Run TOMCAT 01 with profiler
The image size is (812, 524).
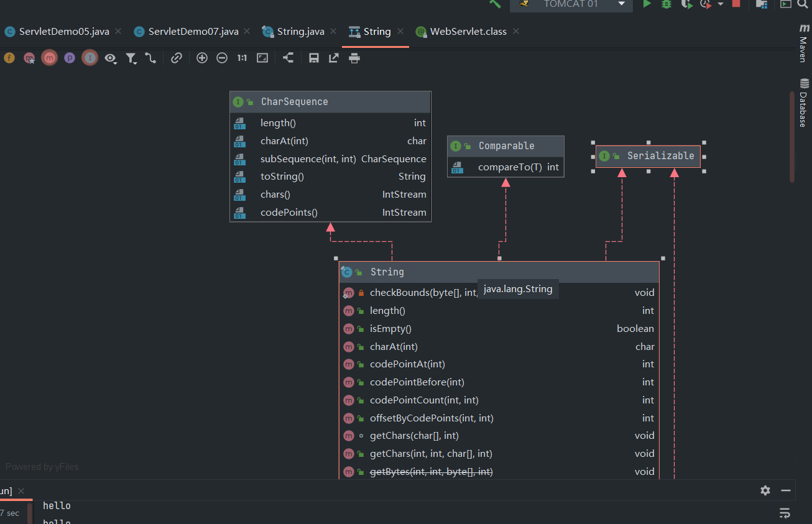706,4
